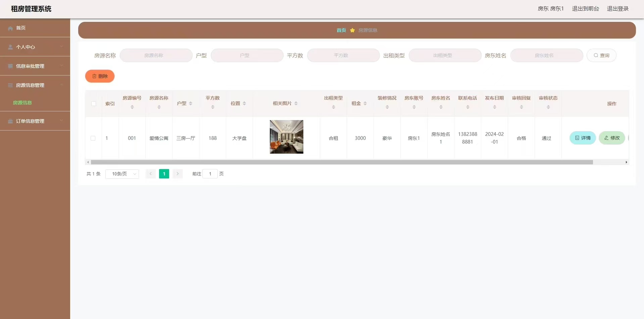Click the go-to page number input
The image size is (644, 319).
210,174
